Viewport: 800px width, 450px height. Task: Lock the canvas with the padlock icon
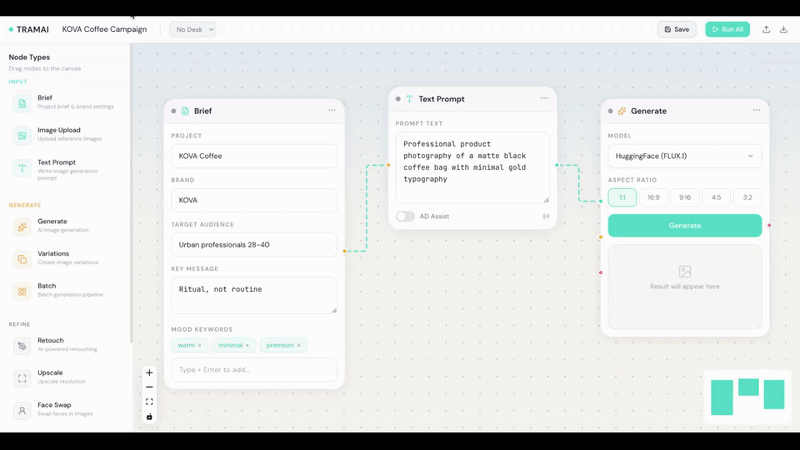tap(149, 417)
